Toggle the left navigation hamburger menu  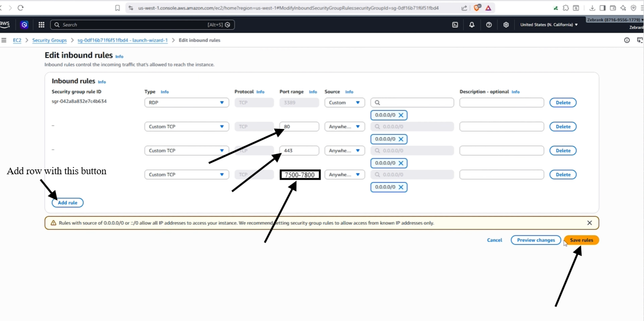pos(4,40)
